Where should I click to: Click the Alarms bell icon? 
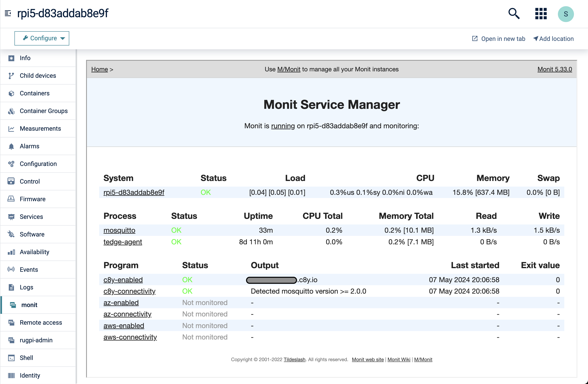point(11,146)
